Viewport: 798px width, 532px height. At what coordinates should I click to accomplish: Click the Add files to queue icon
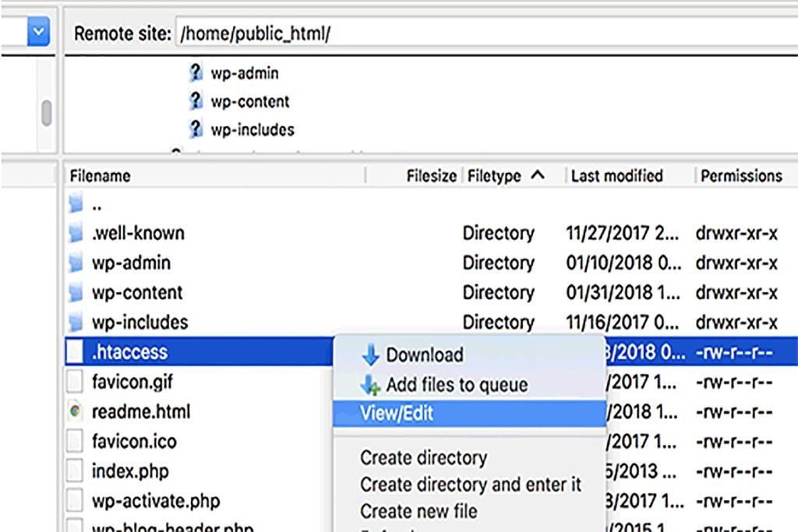370,385
